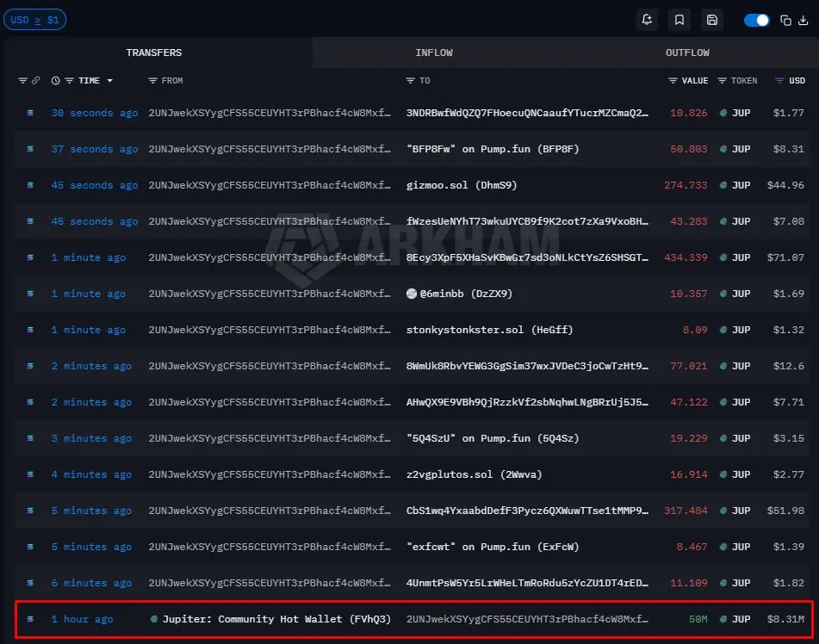The width and height of the screenshot is (819, 644).
Task: Click the JUP token icon on the $8.31M row
Action: tap(723, 619)
